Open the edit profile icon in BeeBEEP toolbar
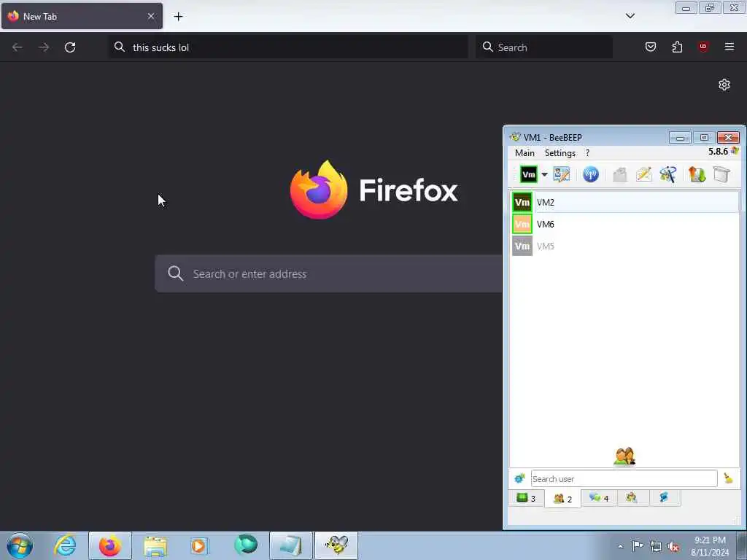 click(x=562, y=174)
